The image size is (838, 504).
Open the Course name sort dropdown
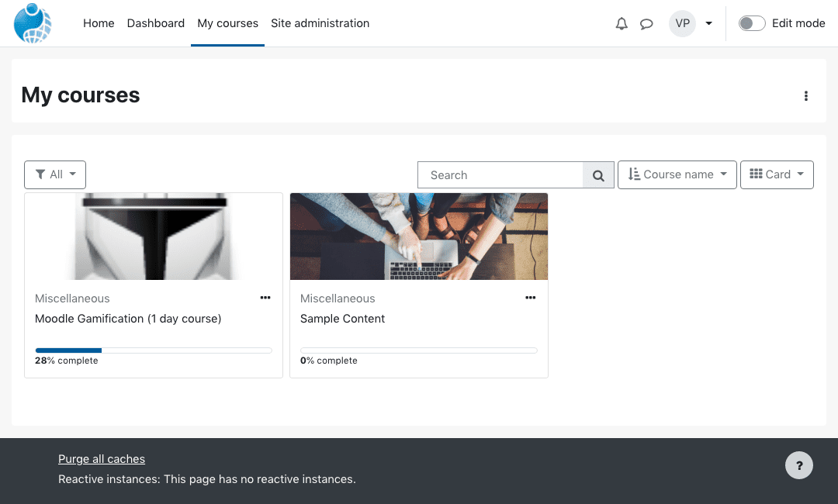coord(677,174)
